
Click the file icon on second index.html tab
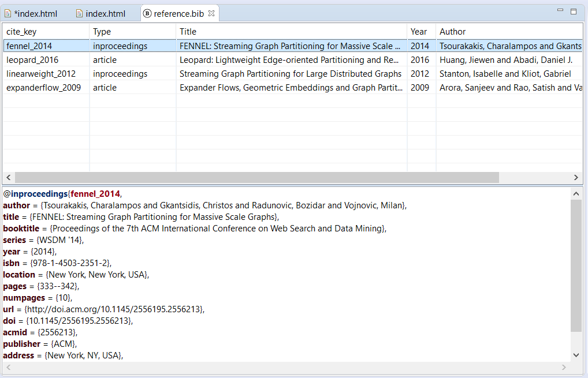[80, 13]
